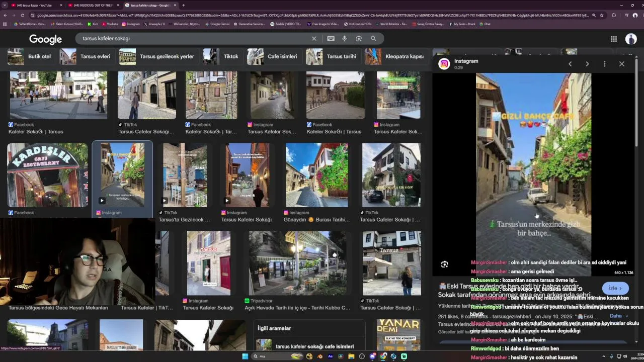This screenshot has width=644, height=362.
Task: Open the 'Kick' bookmark
Action: click(93, 24)
